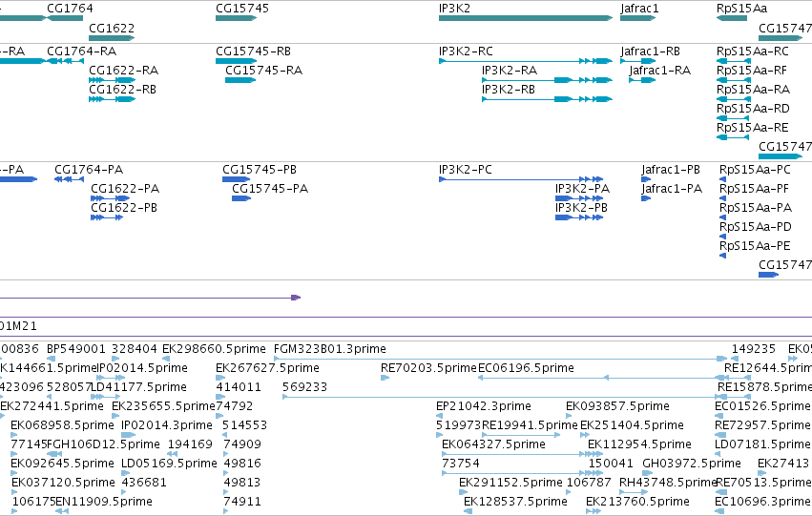Screen dimensions: 812x516
Task: Select the CG1622 gene label
Action: 112,28
